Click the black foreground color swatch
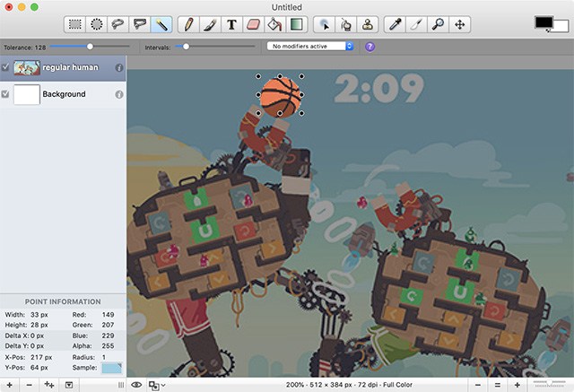The width and height of the screenshot is (574, 392). point(542,22)
